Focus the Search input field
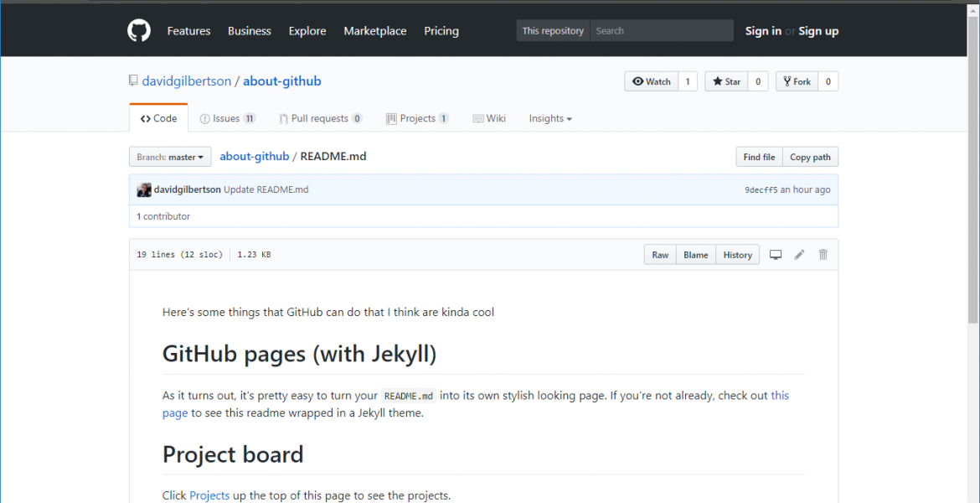This screenshot has width=980, height=503. click(x=662, y=31)
